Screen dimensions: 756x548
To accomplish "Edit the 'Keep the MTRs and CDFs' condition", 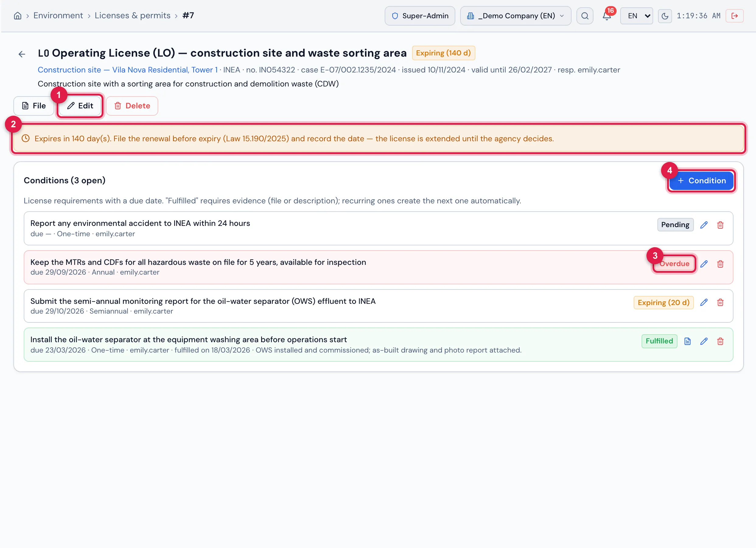I will [x=704, y=264].
